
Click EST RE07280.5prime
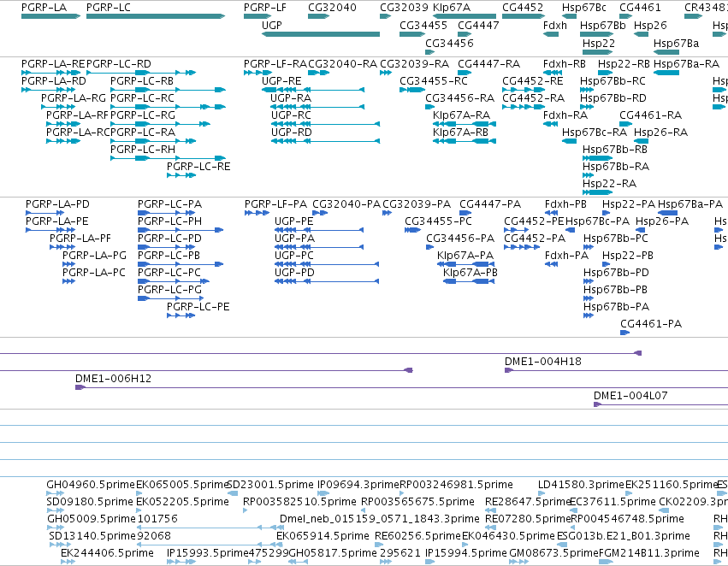[490, 528]
